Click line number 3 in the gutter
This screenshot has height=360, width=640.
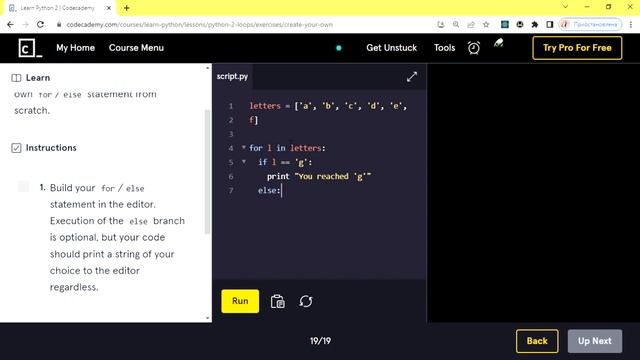click(x=231, y=134)
